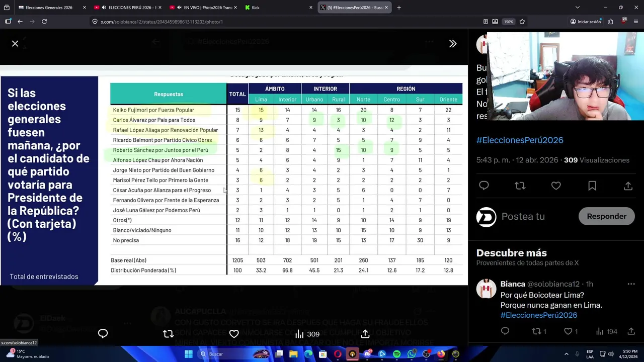The image size is (644, 362).
Task: Switch to EN VIVO #Voto2026 tab
Action: (203, 8)
